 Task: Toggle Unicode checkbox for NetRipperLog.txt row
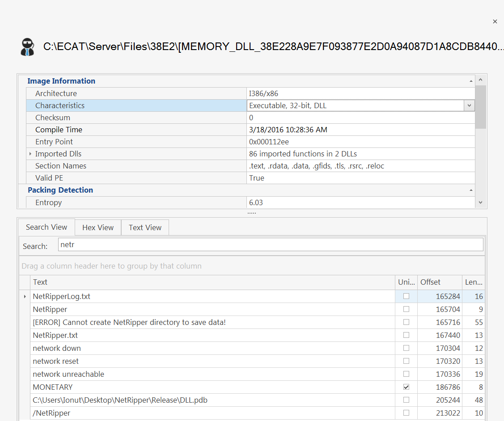406,296
